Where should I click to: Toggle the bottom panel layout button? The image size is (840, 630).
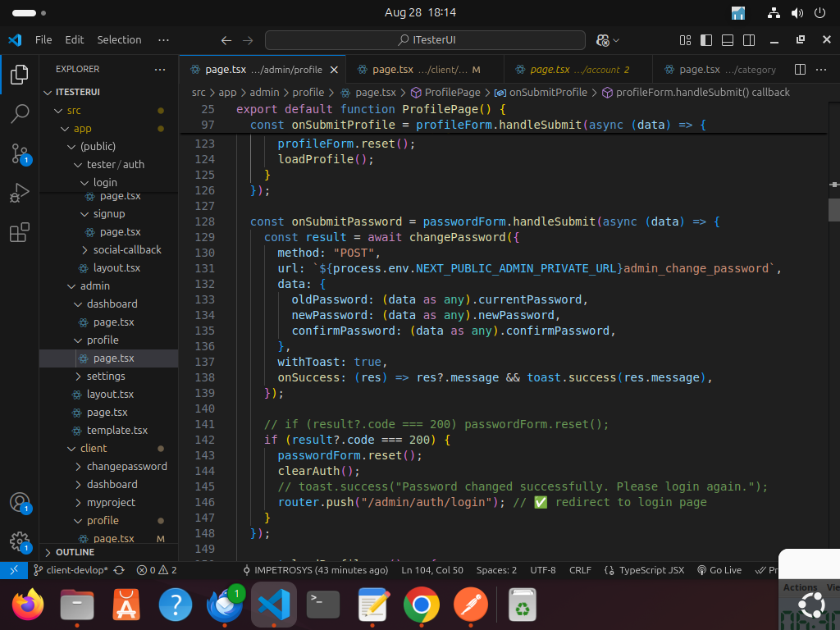(x=728, y=40)
